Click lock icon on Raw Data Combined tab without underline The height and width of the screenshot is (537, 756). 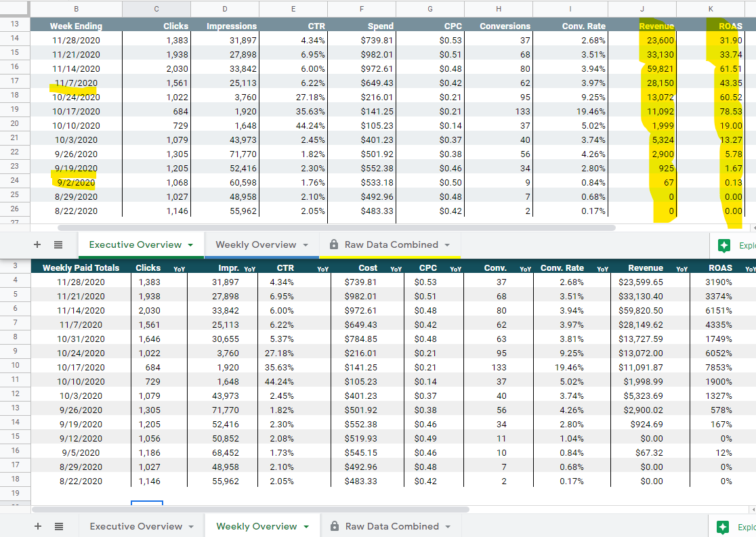[x=334, y=526]
